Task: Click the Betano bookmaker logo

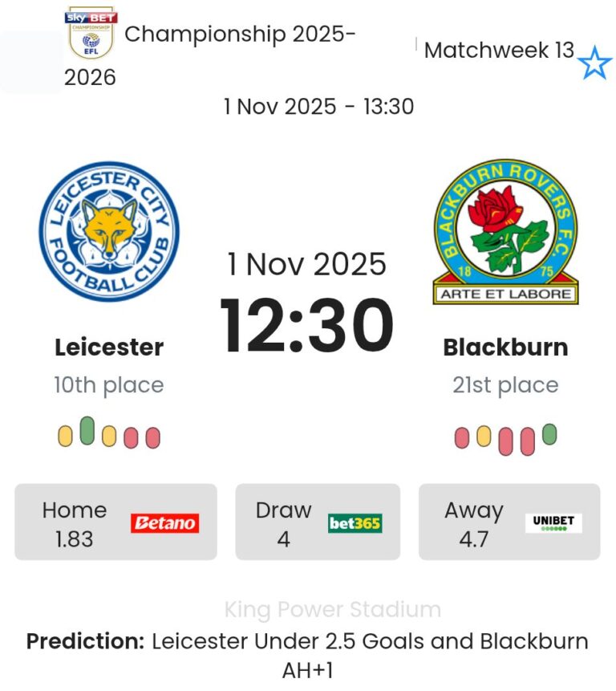Action: pyautogui.click(x=164, y=523)
